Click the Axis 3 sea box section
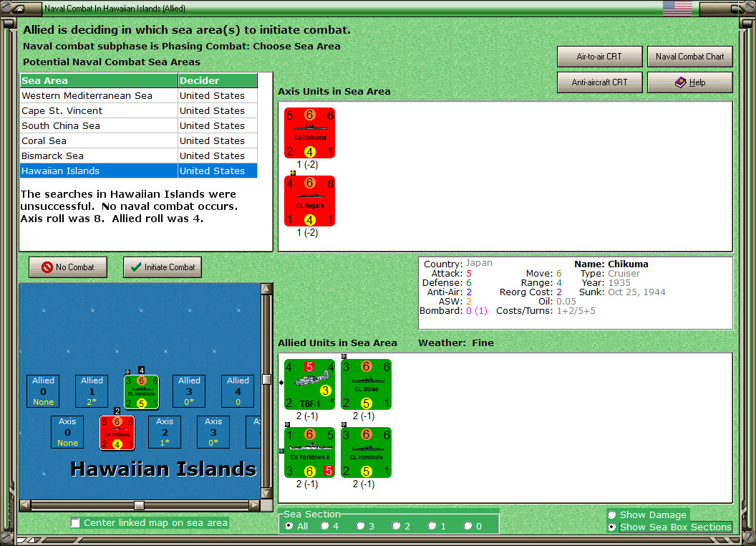The height and width of the screenshot is (546, 756). (x=213, y=432)
